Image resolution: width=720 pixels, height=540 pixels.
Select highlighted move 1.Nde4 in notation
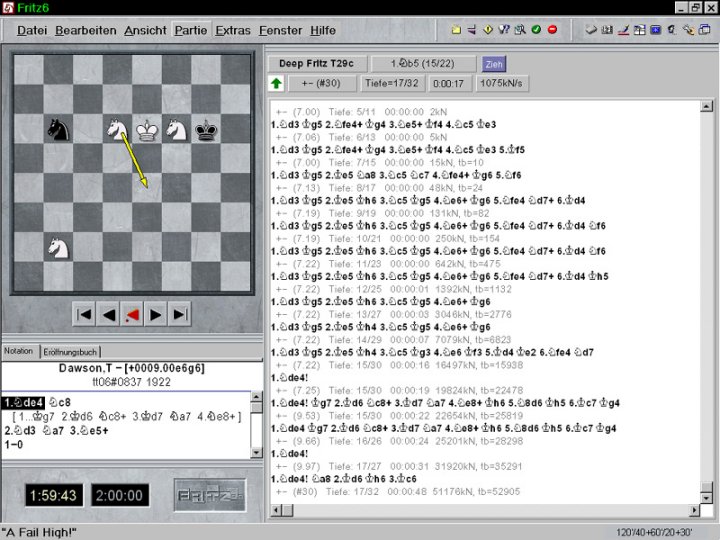24,403
